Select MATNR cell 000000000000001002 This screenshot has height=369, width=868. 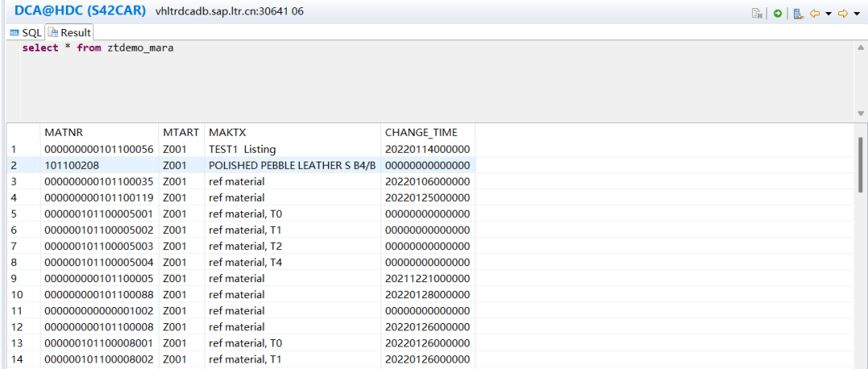pos(100,310)
